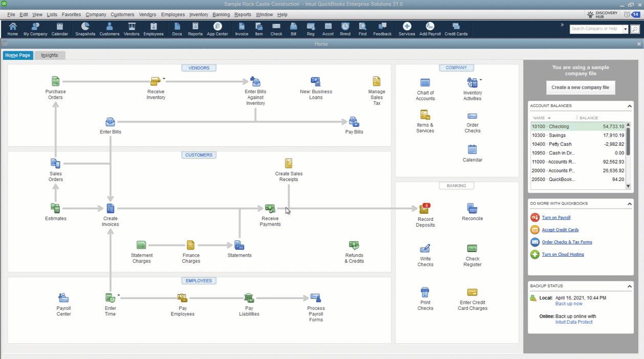This screenshot has width=644, height=359.
Task: Select the 10400 Petty Cash row
Action: 578,144
